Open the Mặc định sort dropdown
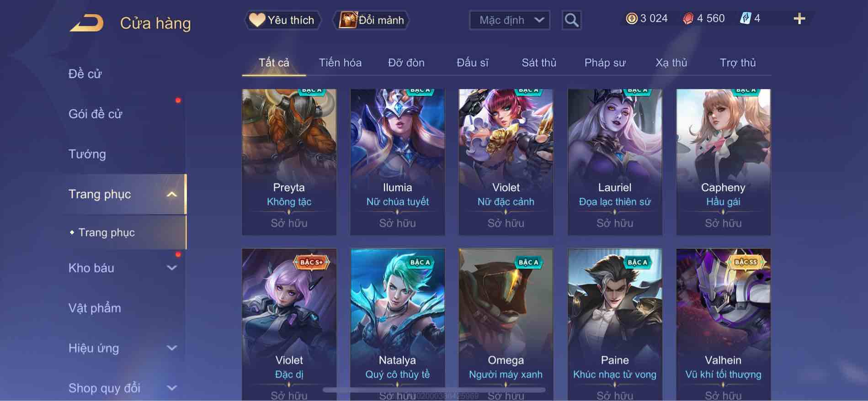This screenshot has height=401, width=868. click(510, 20)
